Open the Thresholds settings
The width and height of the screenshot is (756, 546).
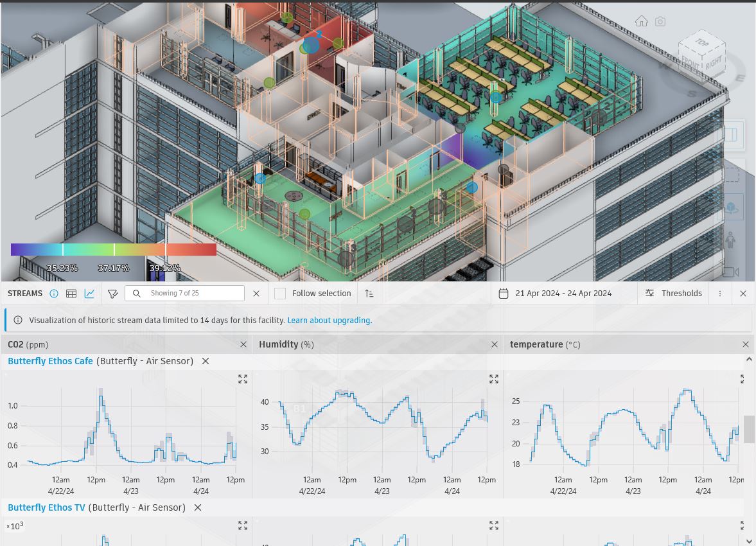(674, 294)
